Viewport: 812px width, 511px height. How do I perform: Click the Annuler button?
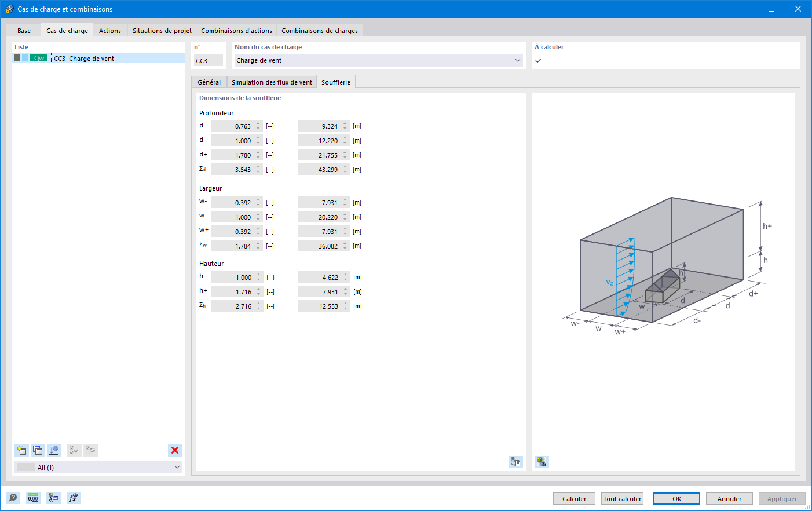click(x=729, y=499)
